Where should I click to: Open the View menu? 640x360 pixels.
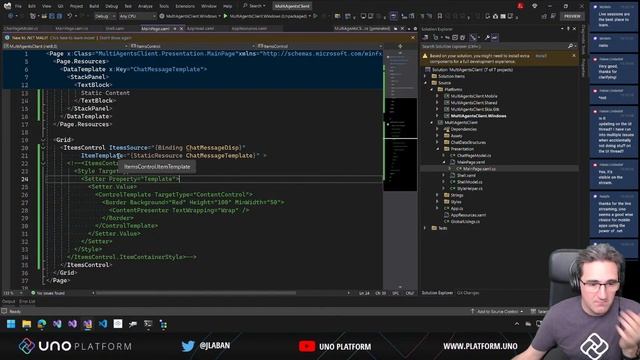tap(47, 6)
